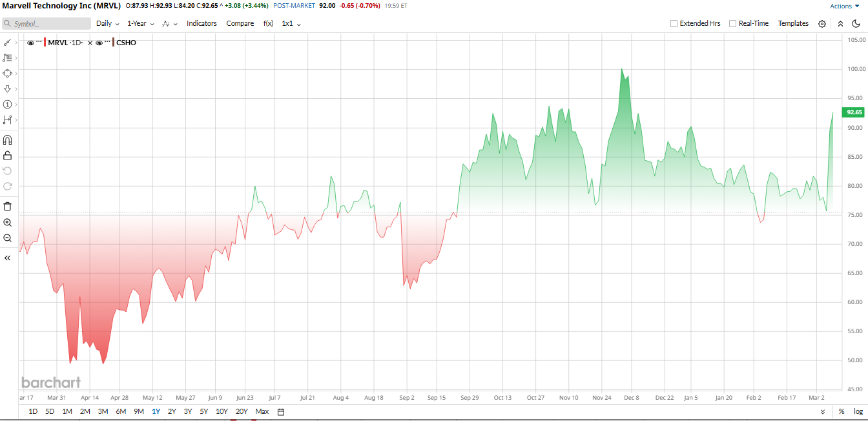Select the highlighted 1Y time range

pyautogui.click(x=156, y=411)
